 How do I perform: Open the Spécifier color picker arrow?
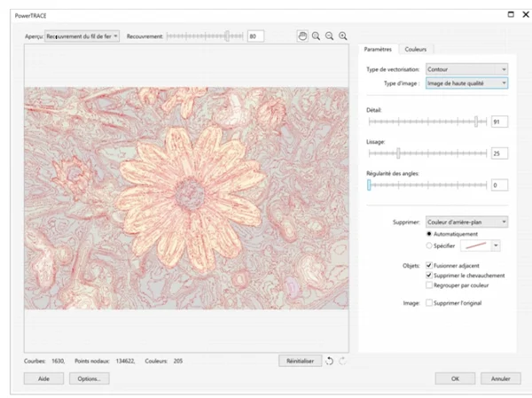click(x=496, y=246)
